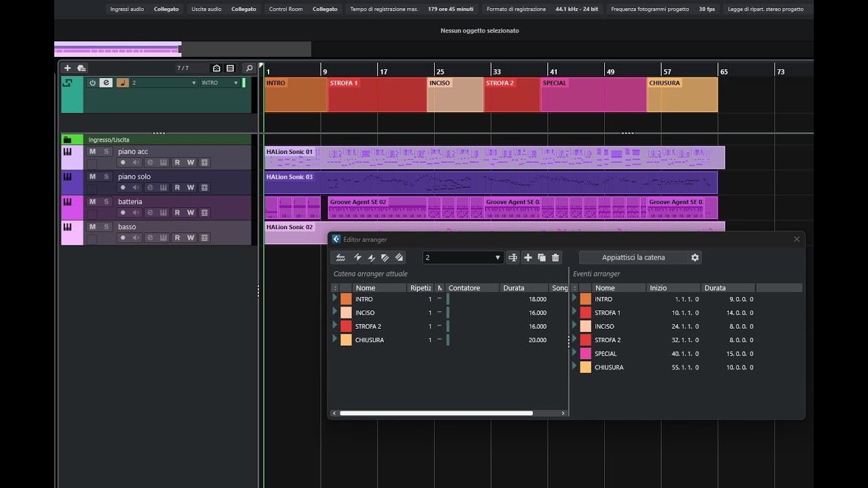Open the track presets cloud icon

(x=81, y=68)
